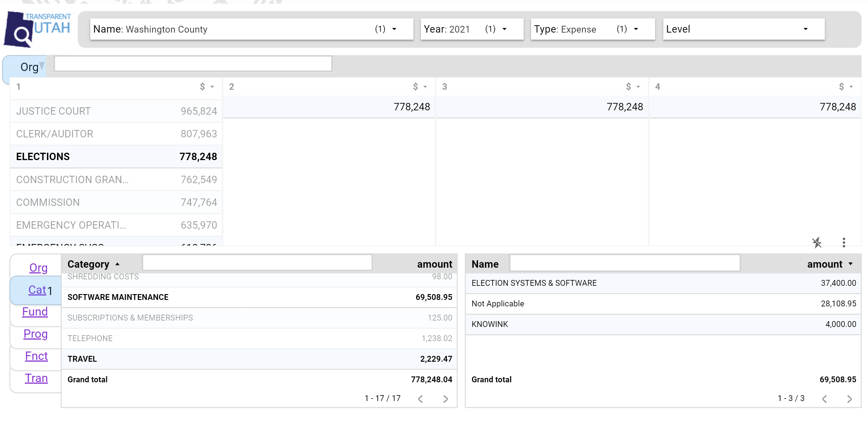This screenshot has width=868, height=421.
Task: Go to next page in Name table
Action: pyautogui.click(x=850, y=399)
